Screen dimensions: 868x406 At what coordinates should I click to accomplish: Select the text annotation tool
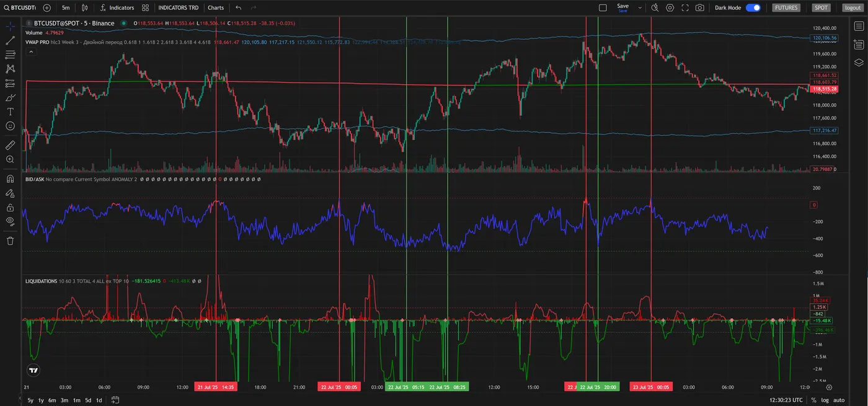pyautogui.click(x=10, y=112)
